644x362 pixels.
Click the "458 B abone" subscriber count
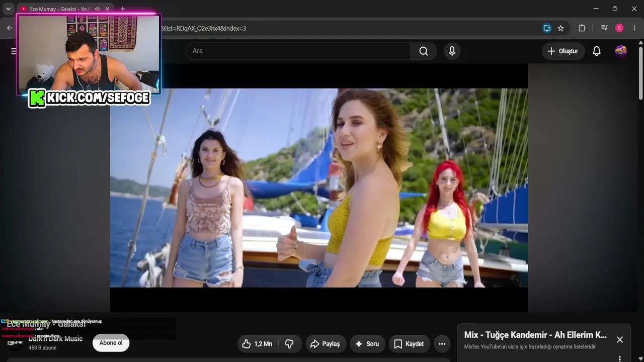point(42,348)
